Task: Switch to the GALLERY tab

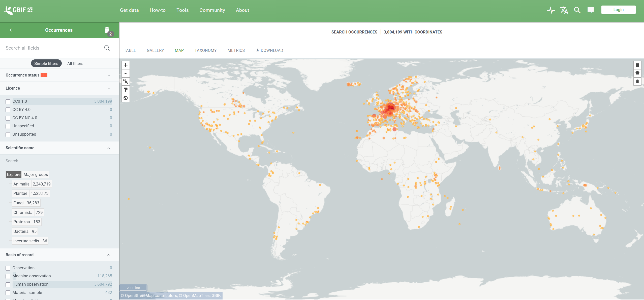Action: [x=155, y=50]
